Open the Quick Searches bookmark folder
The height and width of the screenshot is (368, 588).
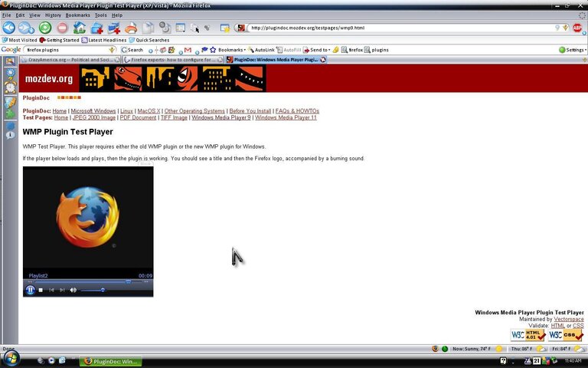[x=149, y=40]
